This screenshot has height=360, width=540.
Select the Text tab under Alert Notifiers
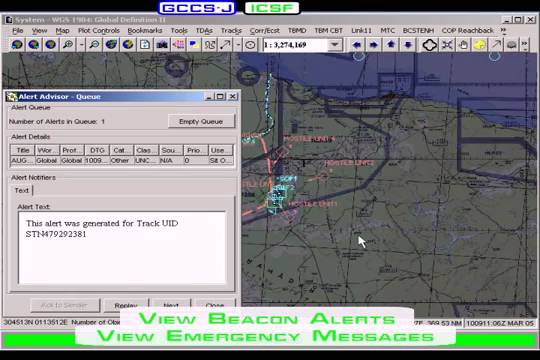[x=22, y=190]
